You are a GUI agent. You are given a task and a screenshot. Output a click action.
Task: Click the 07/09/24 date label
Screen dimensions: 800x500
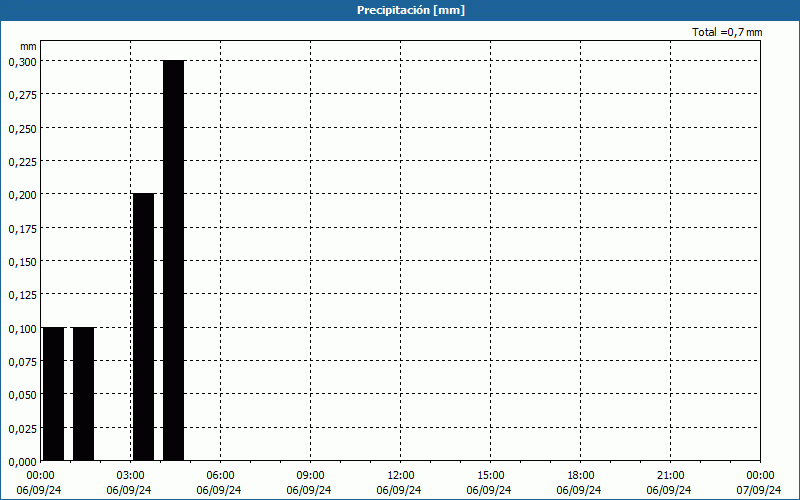(x=759, y=490)
